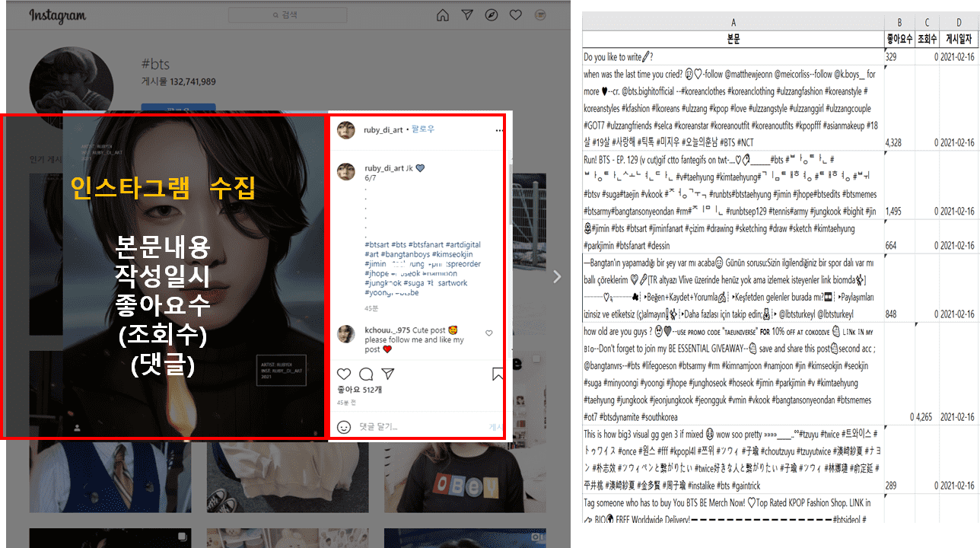Go to the next post with the right chevron
980x548 pixels.
(557, 277)
